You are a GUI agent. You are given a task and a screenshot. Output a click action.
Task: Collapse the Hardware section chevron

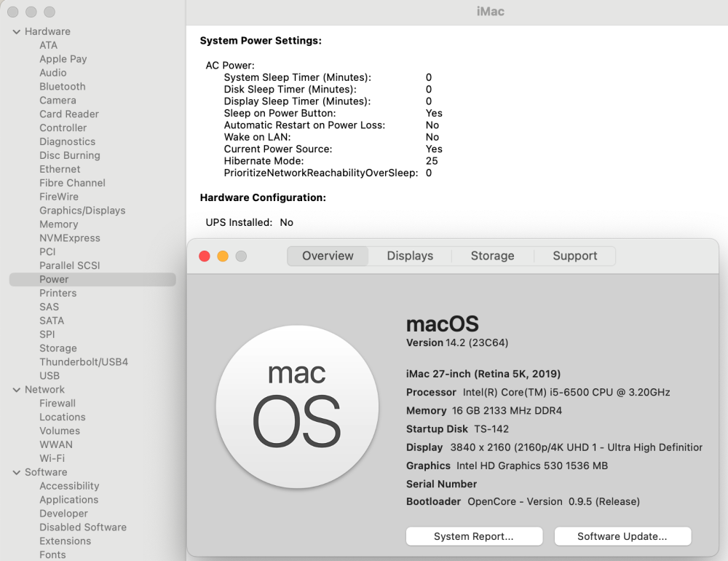coord(17,32)
